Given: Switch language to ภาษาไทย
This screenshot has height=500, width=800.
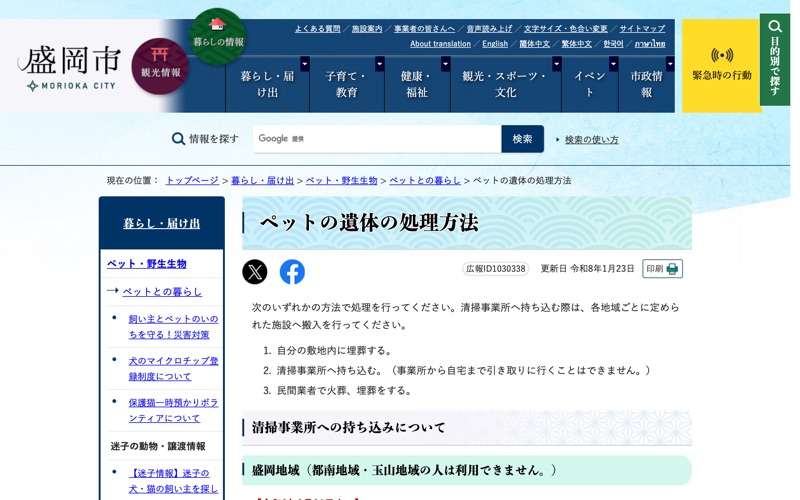Looking at the screenshot, I should pyautogui.click(x=650, y=44).
